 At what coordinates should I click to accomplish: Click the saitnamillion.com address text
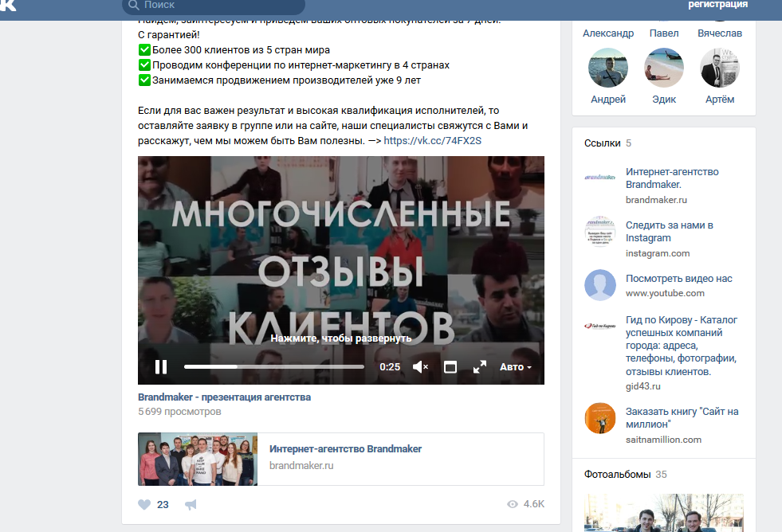click(663, 440)
